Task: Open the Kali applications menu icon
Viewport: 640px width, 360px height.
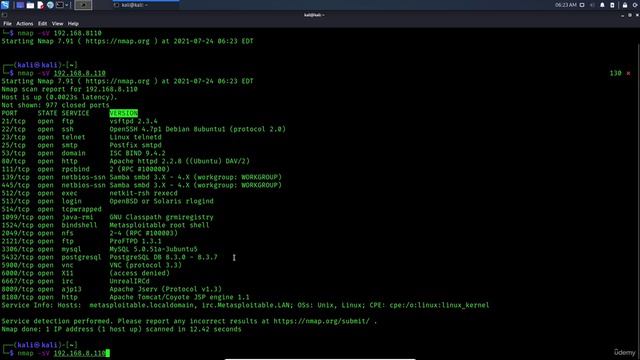Action: point(5,5)
